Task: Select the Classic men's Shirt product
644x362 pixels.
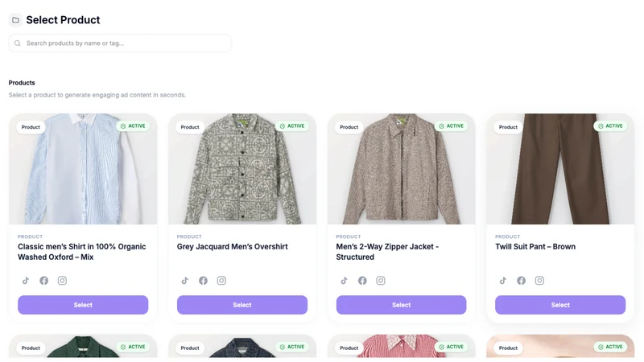Action: click(83, 305)
